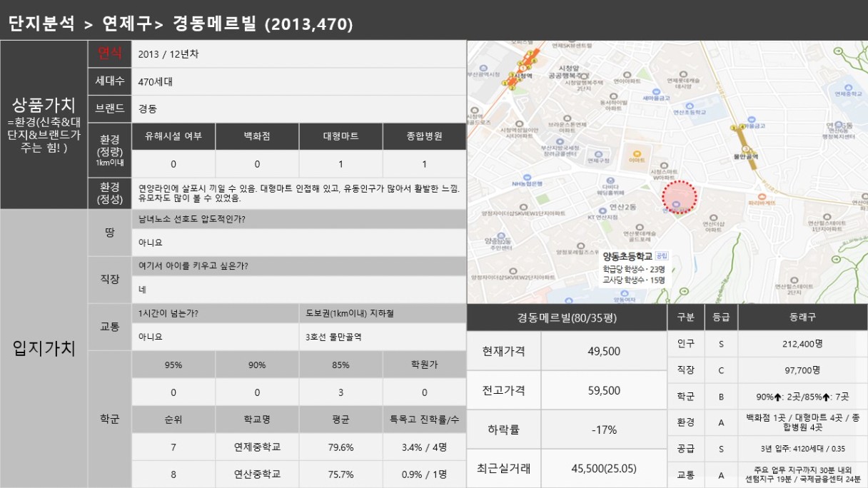Screen dimensions: 868x488
Task: Select the KT 연산지점 map marker
Action: 601,209
